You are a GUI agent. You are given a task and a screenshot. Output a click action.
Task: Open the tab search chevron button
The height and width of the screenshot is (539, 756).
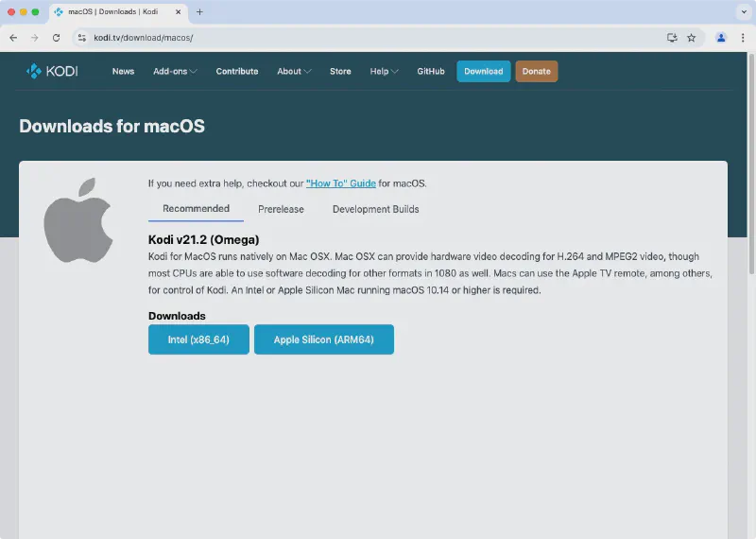coord(742,12)
